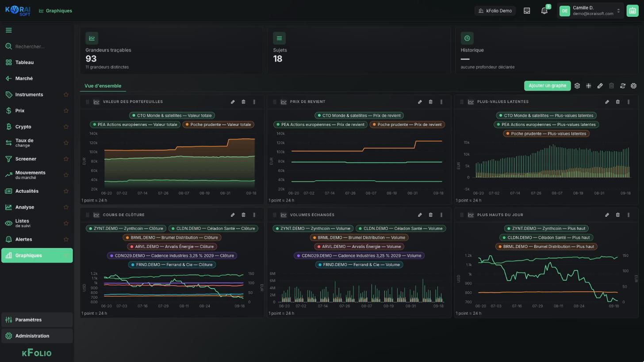644x362 pixels.
Task: Toggle Poche prudente — Valeur totale series
Action: click(218, 125)
